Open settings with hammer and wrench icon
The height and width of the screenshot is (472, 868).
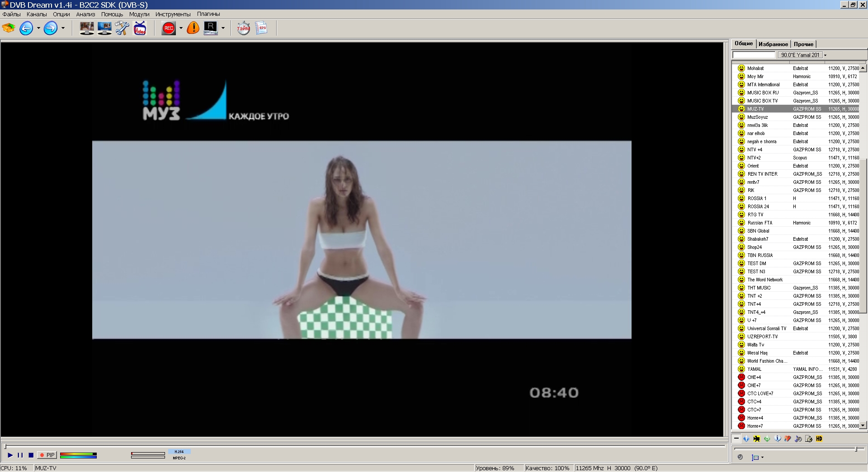point(122,28)
